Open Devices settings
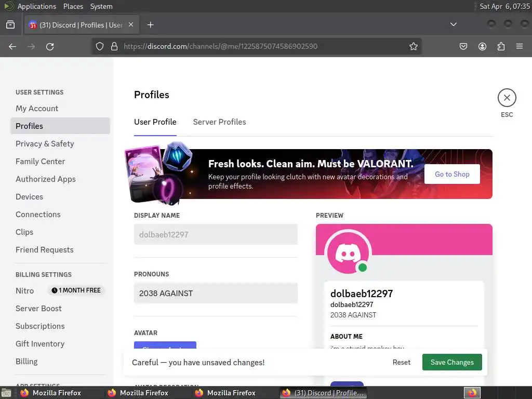The image size is (532, 399). pyautogui.click(x=60, y=196)
